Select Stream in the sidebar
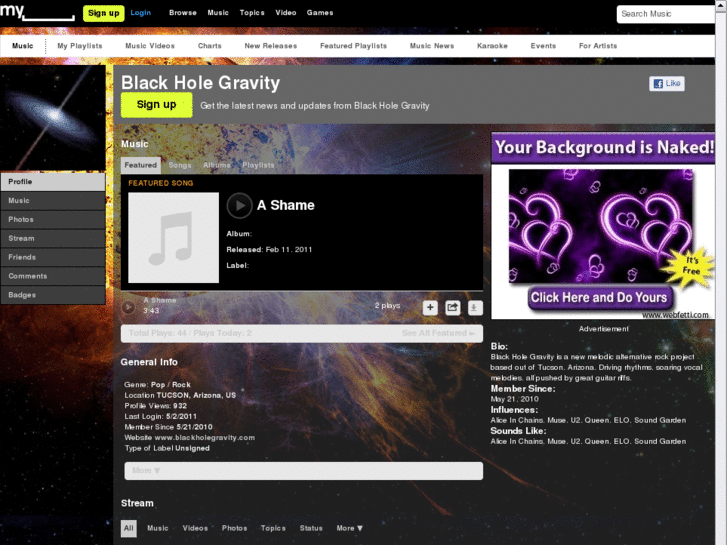Image resolution: width=727 pixels, height=545 pixels. pyautogui.click(x=53, y=238)
